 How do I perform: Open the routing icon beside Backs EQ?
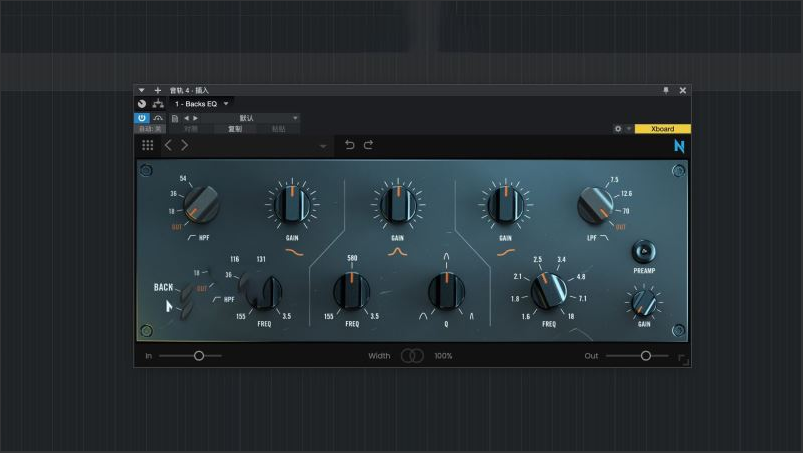coord(158,103)
